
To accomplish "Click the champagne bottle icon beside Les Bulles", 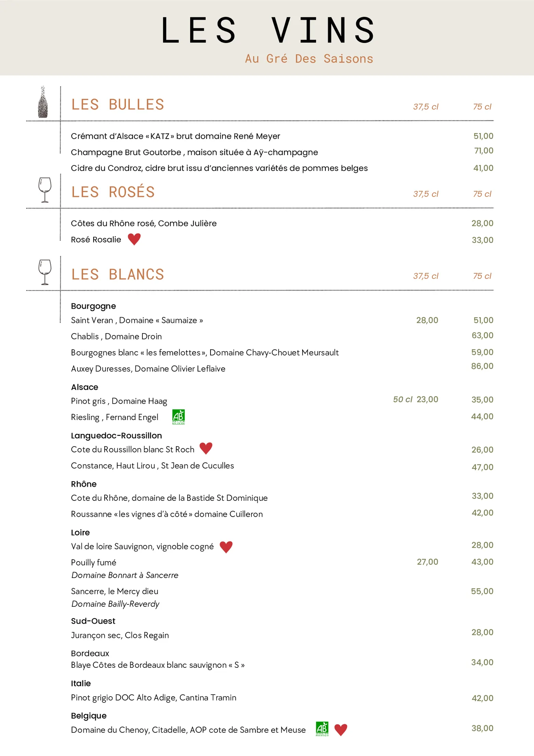I will tap(43, 102).
